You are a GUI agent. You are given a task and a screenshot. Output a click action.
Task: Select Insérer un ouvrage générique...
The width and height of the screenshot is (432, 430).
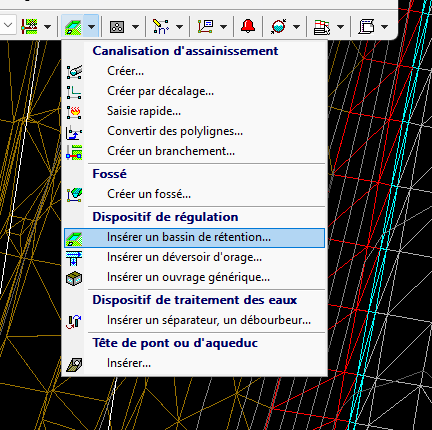point(194,277)
